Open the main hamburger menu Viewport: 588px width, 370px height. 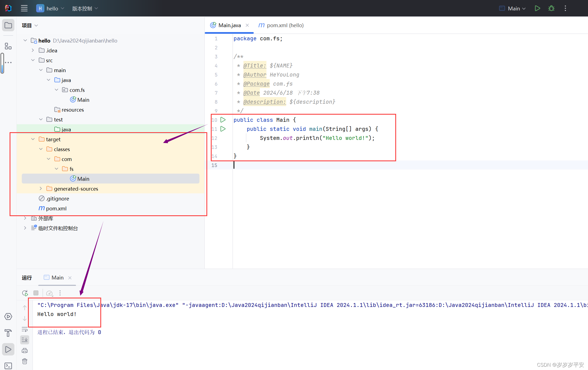click(24, 8)
